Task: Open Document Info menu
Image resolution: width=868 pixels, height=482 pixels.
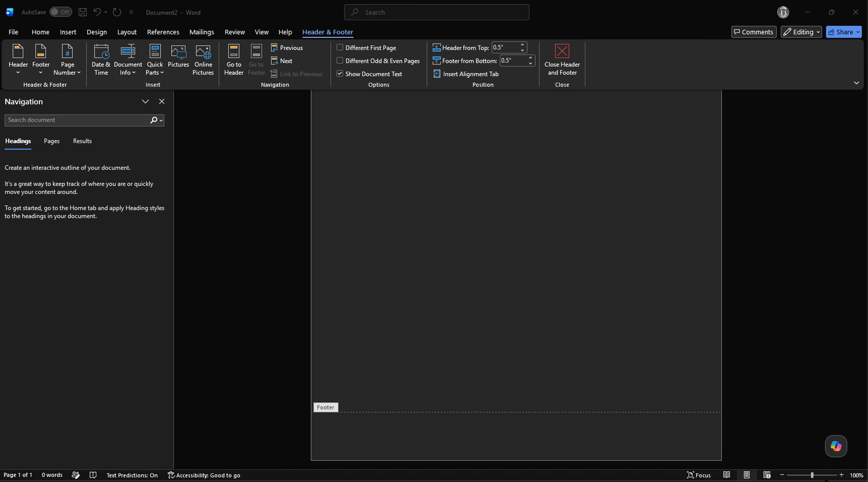Action: [x=128, y=60]
